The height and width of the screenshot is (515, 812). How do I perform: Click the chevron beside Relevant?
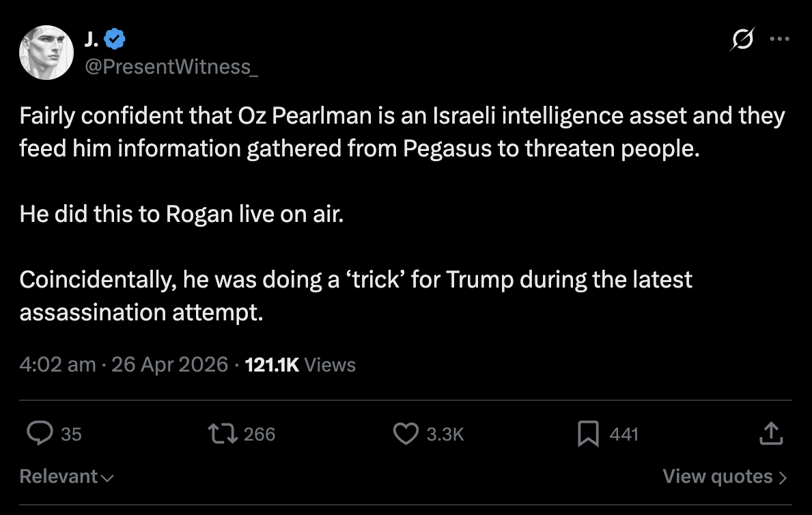pyautogui.click(x=107, y=477)
